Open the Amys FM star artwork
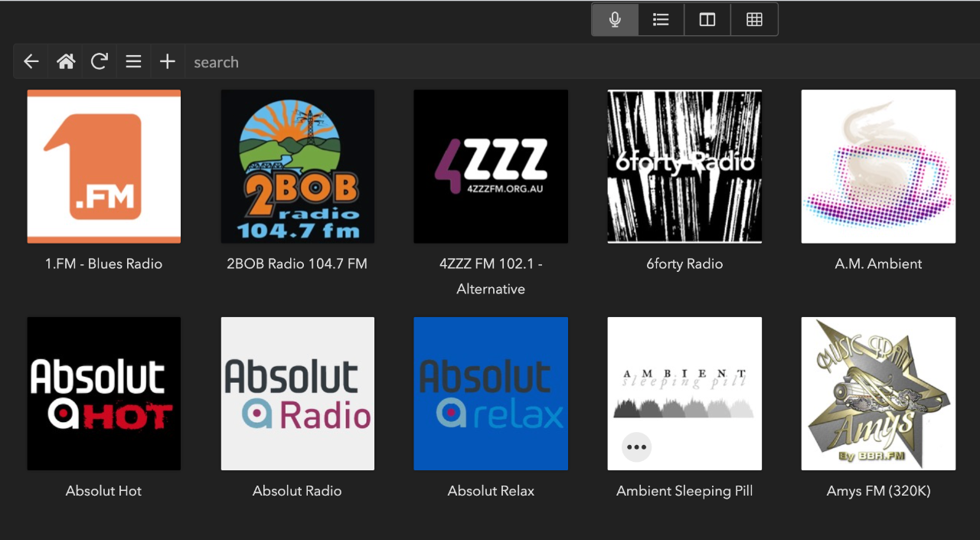 [x=878, y=394]
